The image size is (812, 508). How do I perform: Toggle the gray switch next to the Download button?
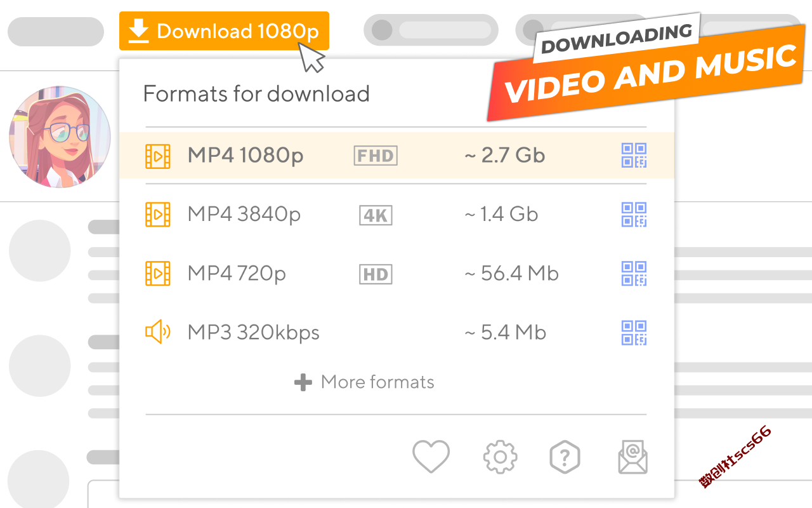pyautogui.click(x=431, y=30)
